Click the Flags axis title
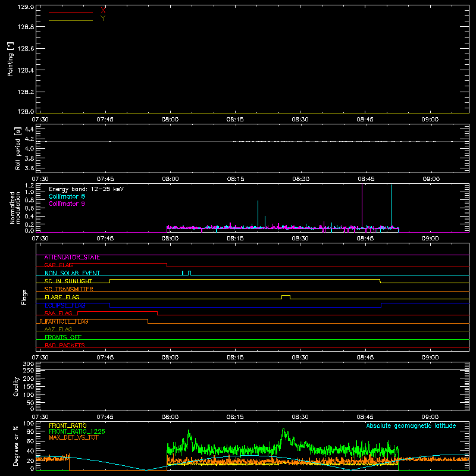 [24, 297]
